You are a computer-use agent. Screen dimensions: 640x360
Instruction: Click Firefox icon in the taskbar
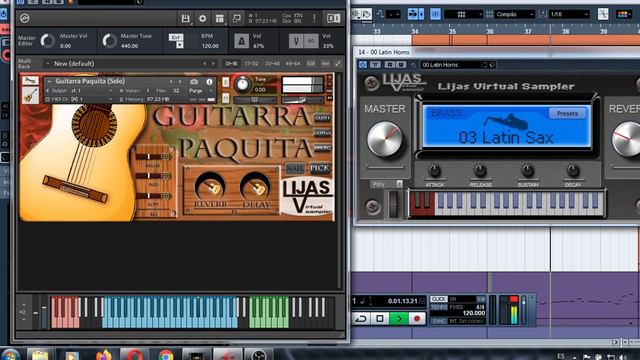[x=104, y=355]
